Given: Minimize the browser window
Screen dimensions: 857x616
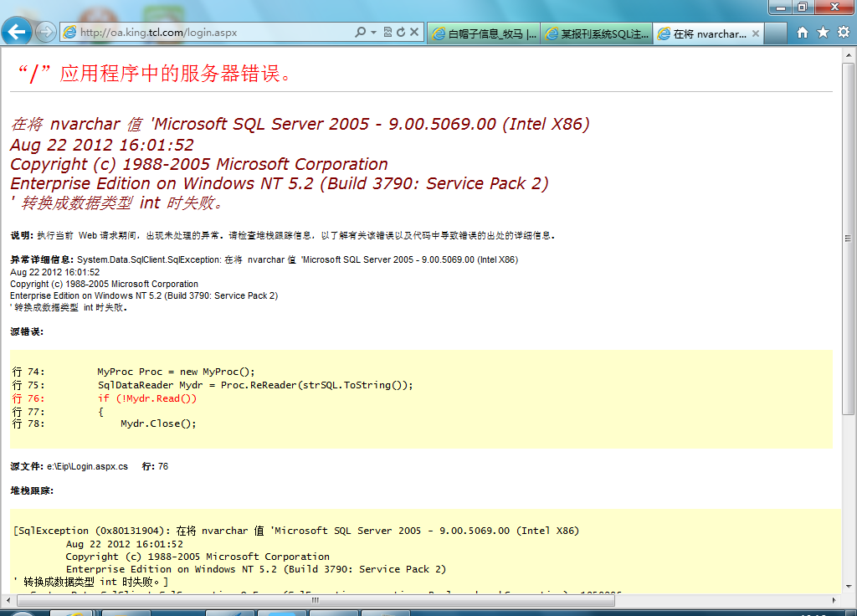Looking at the screenshot, I should pos(781,7).
